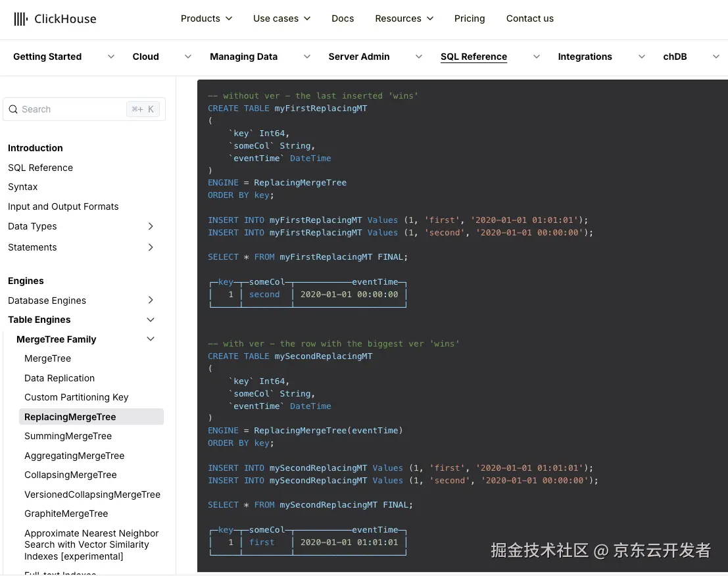The height and width of the screenshot is (576, 728).
Task: Expand the Database Engines arrow
Action: click(151, 300)
